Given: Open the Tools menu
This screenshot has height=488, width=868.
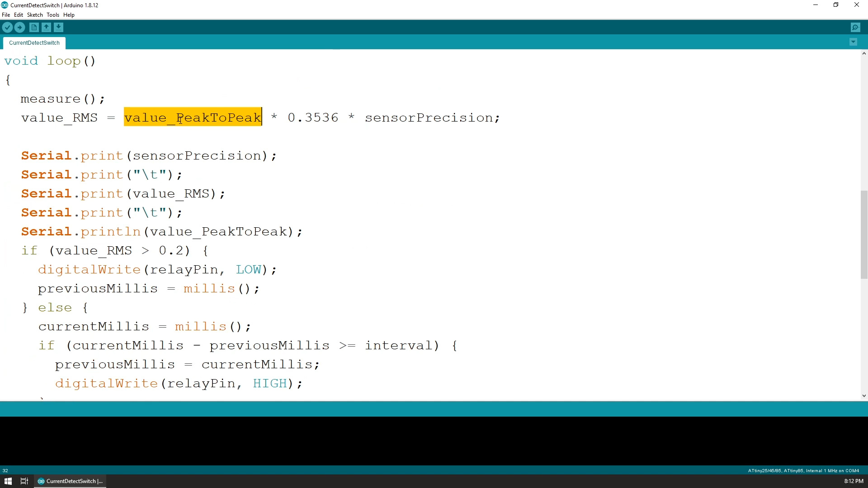Looking at the screenshot, I should pos(52,14).
